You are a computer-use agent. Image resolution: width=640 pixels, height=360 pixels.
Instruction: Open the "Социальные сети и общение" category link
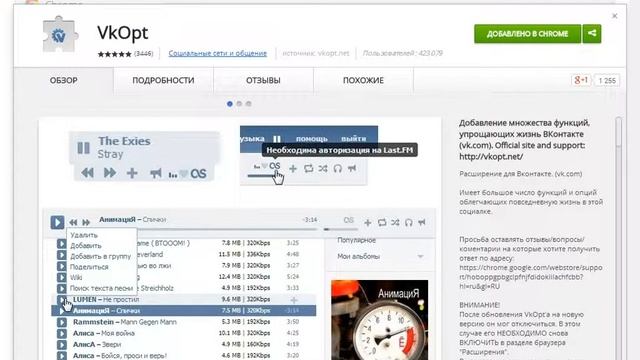coord(218,53)
